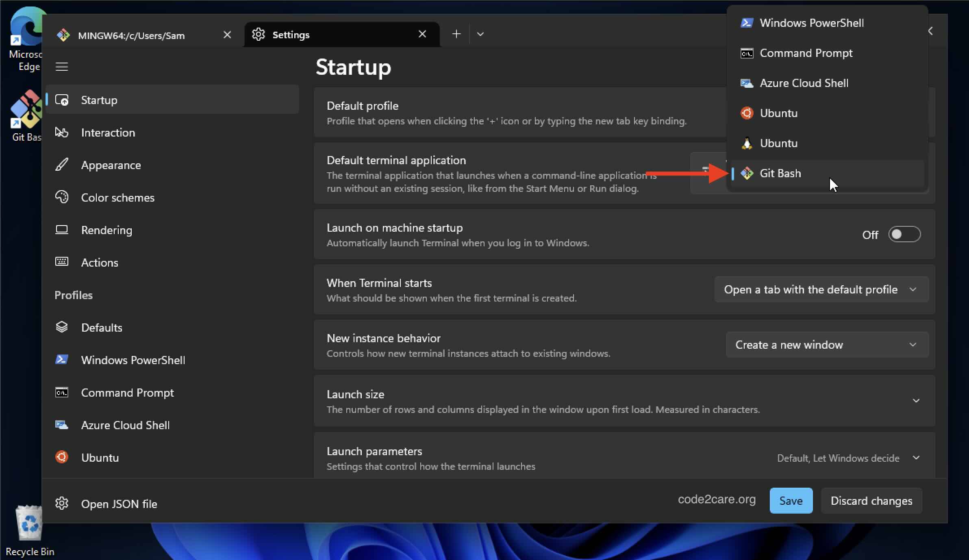Open the Create a new window dropdown
The height and width of the screenshot is (560, 969).
coord(827,344)
